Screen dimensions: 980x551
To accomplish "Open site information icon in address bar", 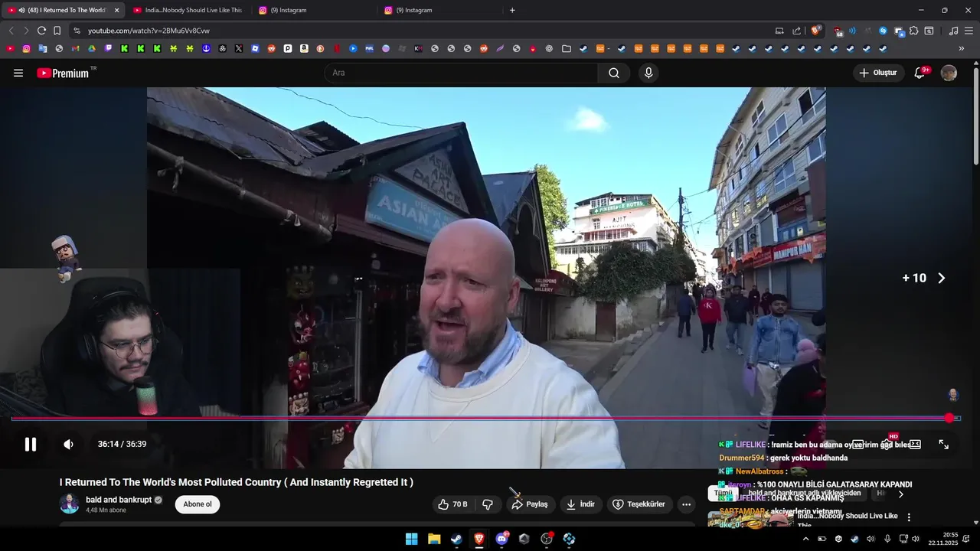I will point(77,31).
